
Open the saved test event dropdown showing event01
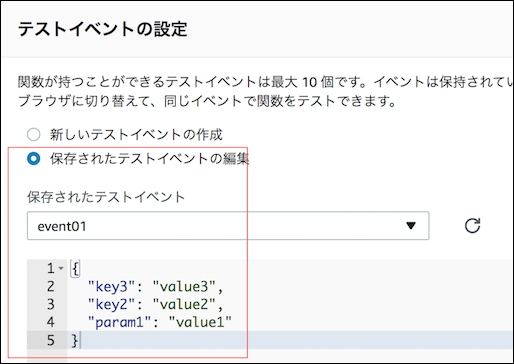(228, 226)
